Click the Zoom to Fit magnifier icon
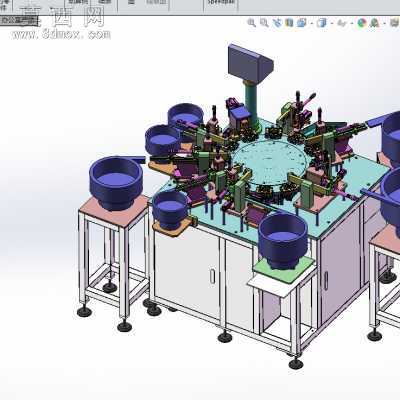 coord(251,23)
